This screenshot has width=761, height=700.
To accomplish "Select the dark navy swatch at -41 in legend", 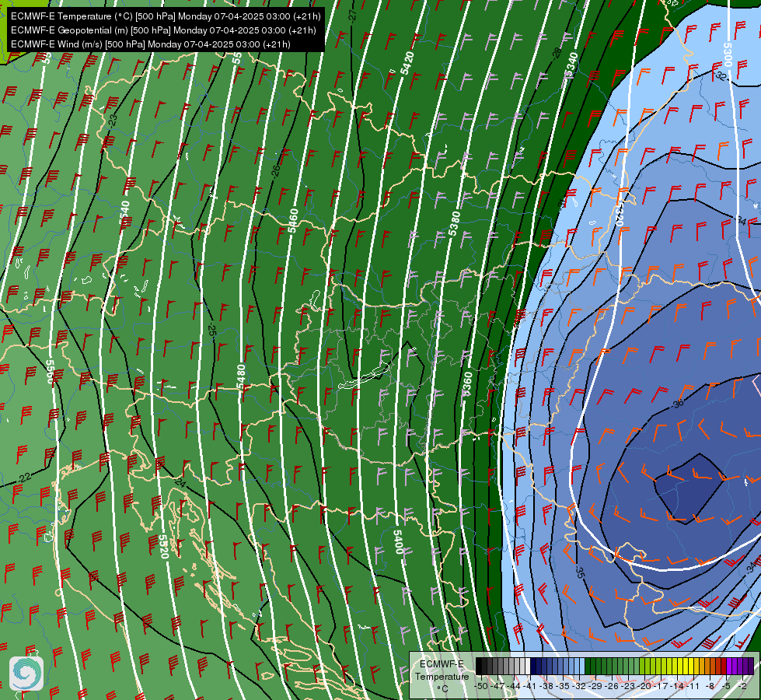I will 533,666.
